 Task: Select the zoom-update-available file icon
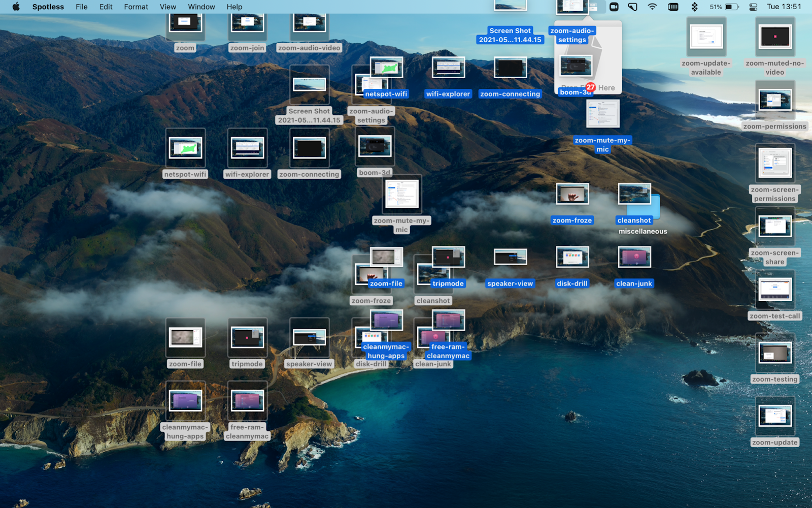706,37
